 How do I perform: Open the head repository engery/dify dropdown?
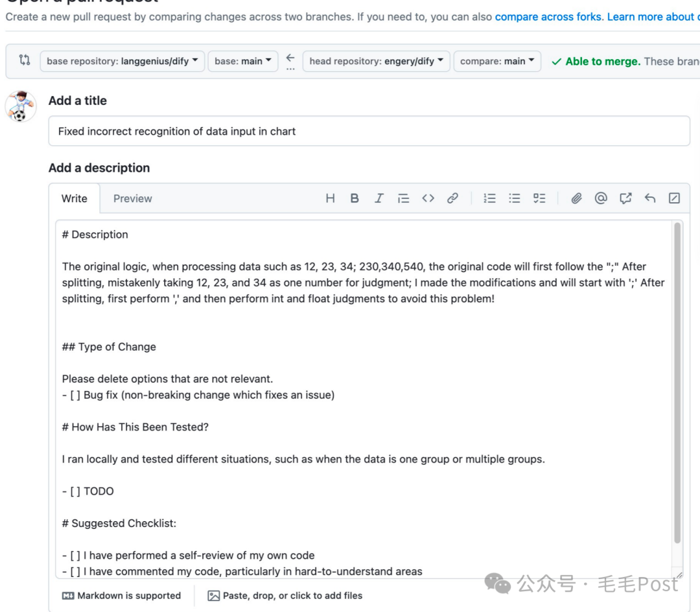pyautogui.click(x=376, y=61)
